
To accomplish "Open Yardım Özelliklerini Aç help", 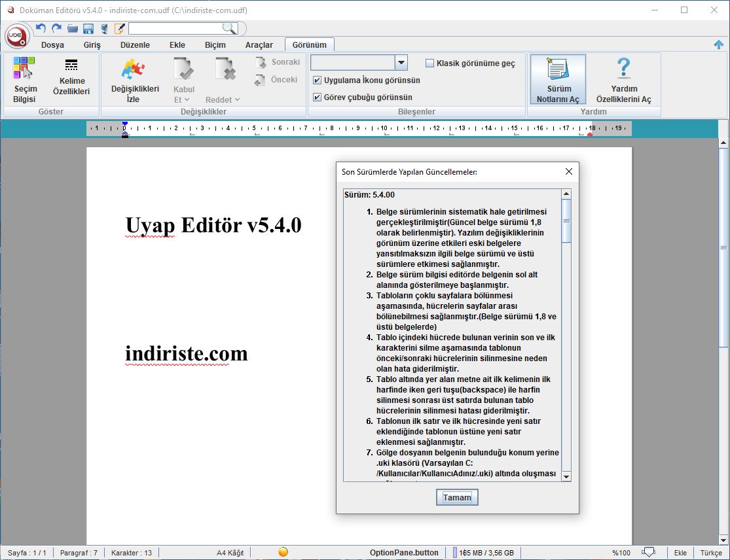I will [624, 80].
